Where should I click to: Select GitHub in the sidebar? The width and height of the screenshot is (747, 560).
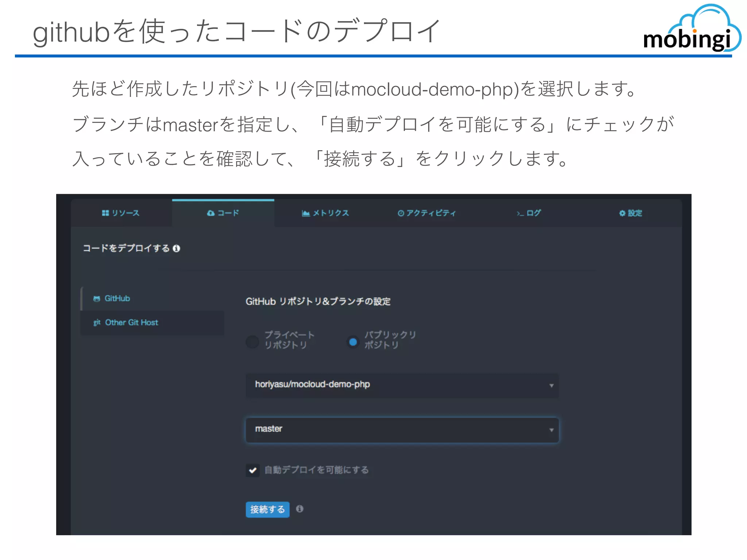152,298
